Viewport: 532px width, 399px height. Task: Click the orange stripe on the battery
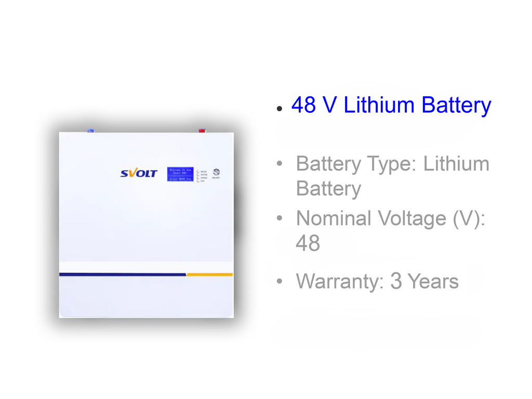[x=209, y=274]
